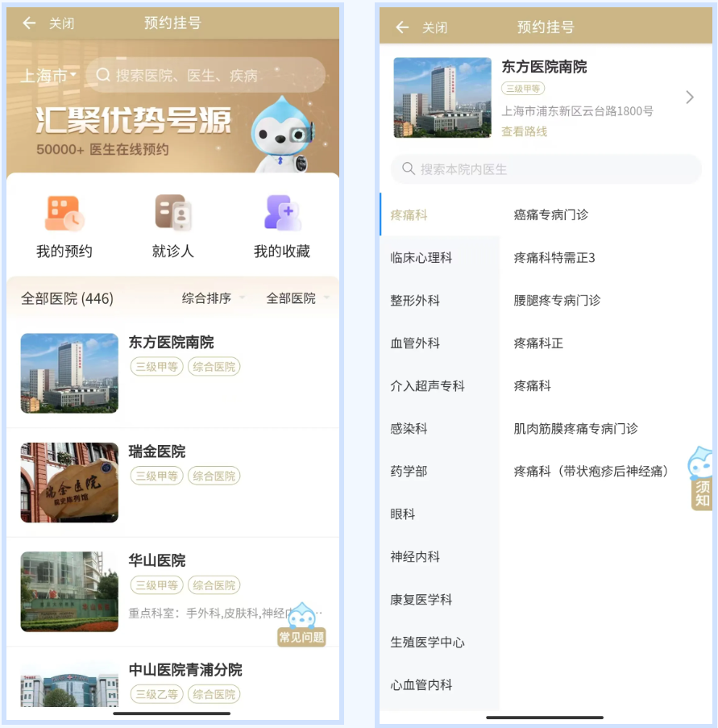Open 我的预约 appointments icon
This screenshot has width=718, height=728.
64,214
